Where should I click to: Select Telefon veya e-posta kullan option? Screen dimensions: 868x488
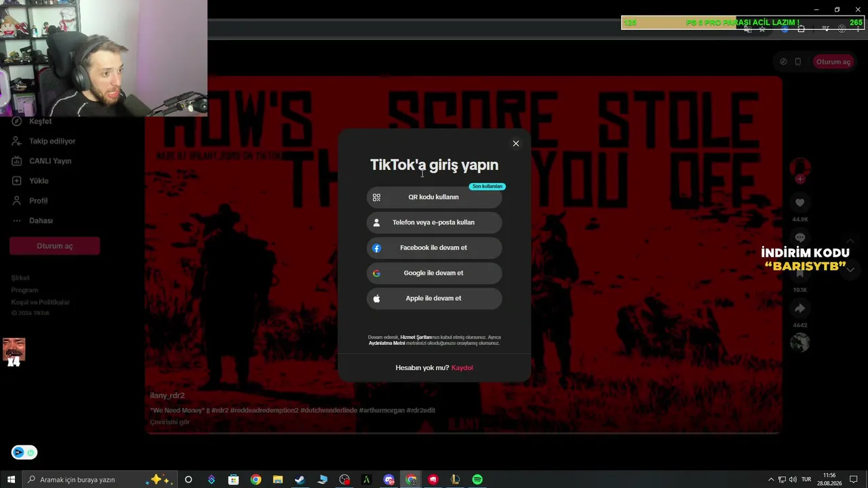click(434, 222)
